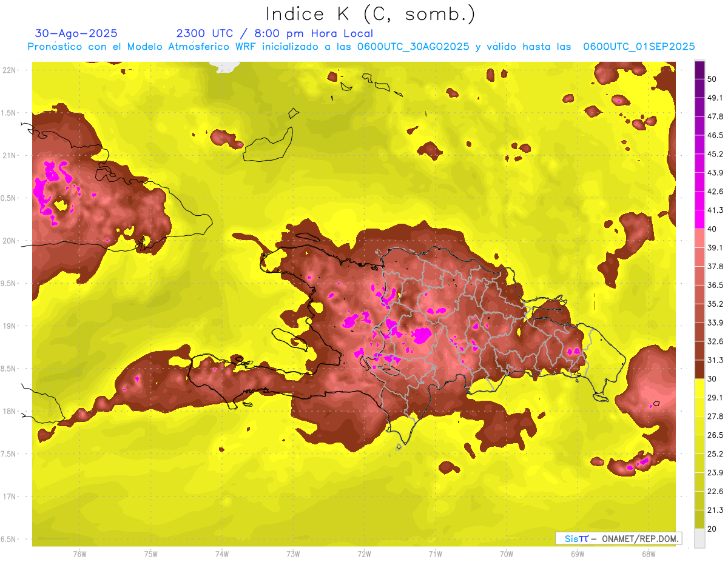Click the '22N' latitude axis label

pos(10,70)
